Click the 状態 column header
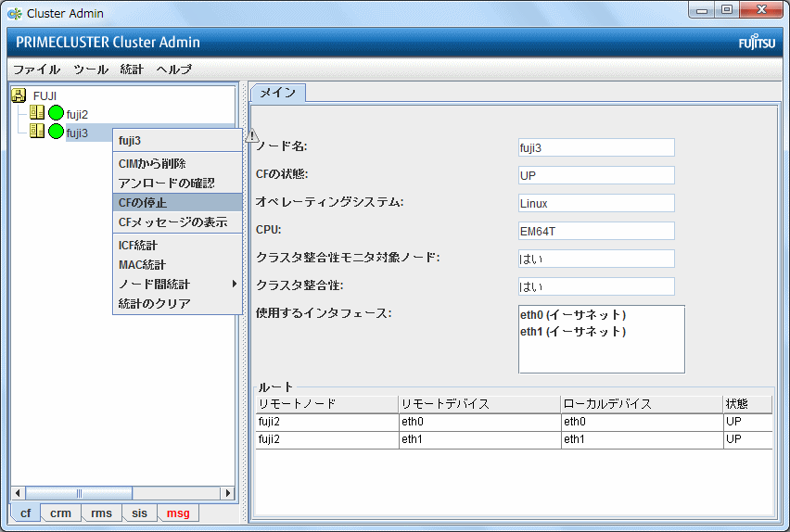 pyautogui.click(x=747, y=404)
